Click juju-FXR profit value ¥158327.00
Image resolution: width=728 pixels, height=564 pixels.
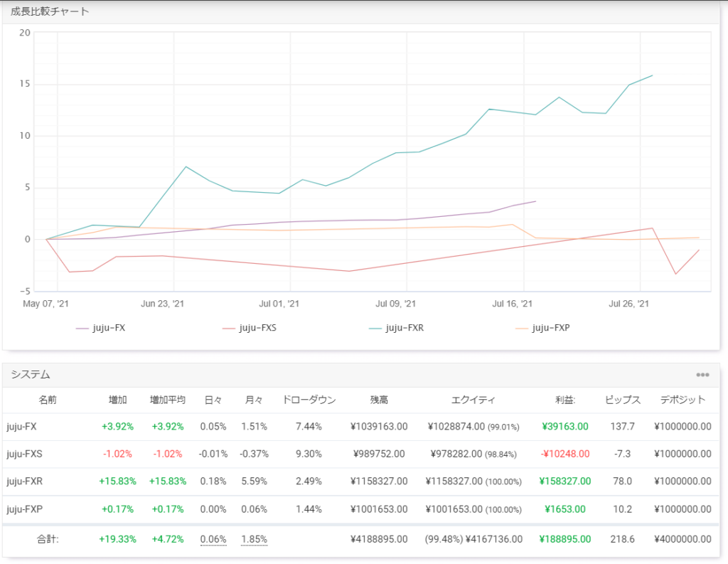pos(564,481)
